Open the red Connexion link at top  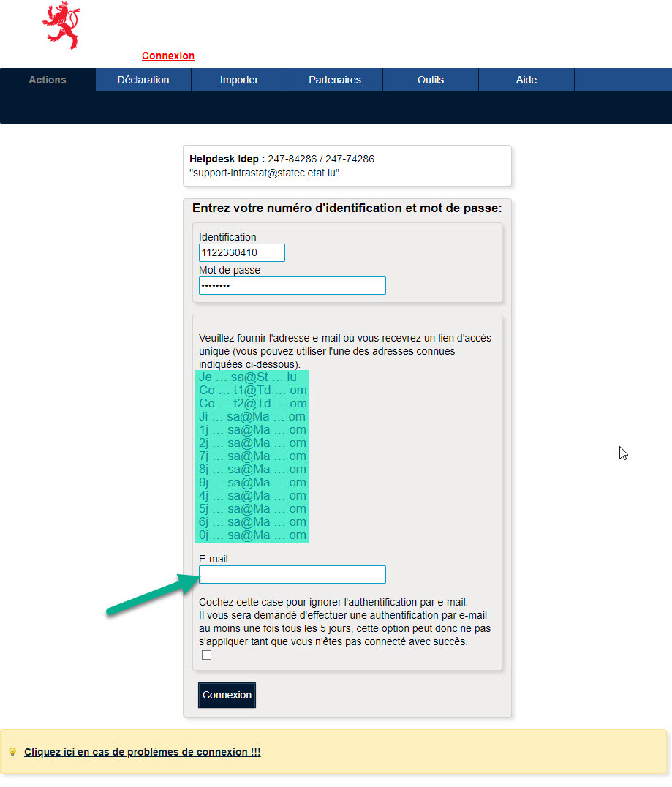pos(168,56)
